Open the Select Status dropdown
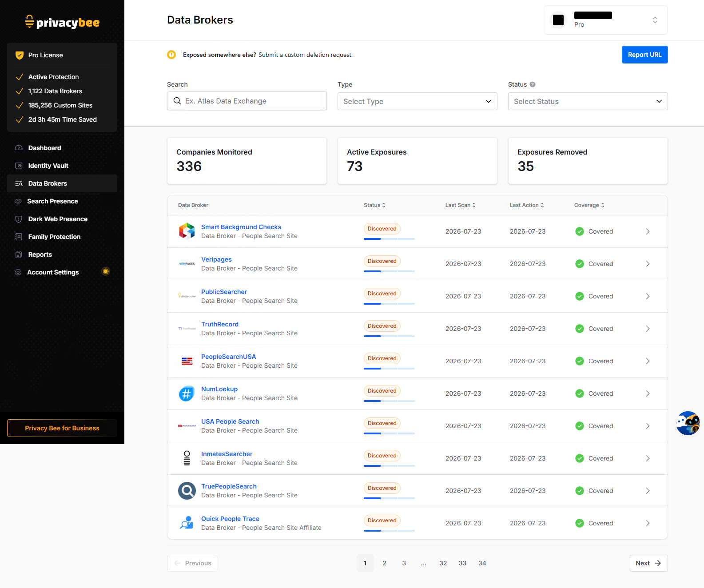This screenshot has width=704, height=588. coord(588,101)
